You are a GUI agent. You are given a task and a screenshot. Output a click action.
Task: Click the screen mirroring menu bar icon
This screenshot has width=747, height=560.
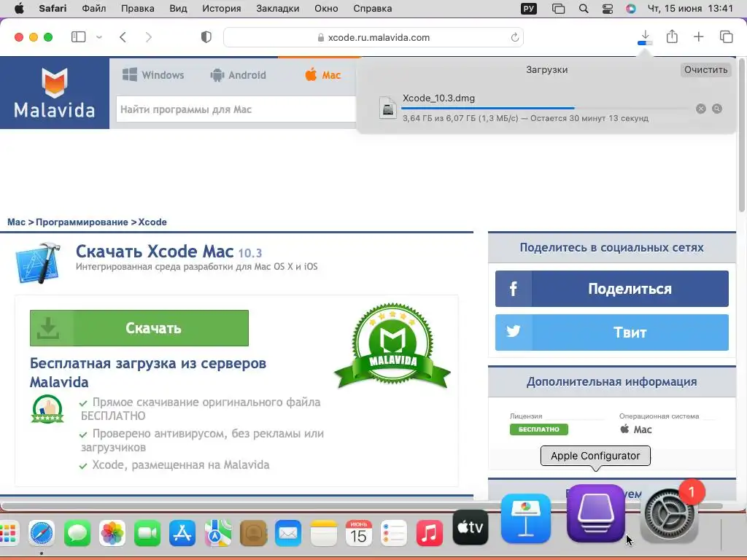point(558,9)
